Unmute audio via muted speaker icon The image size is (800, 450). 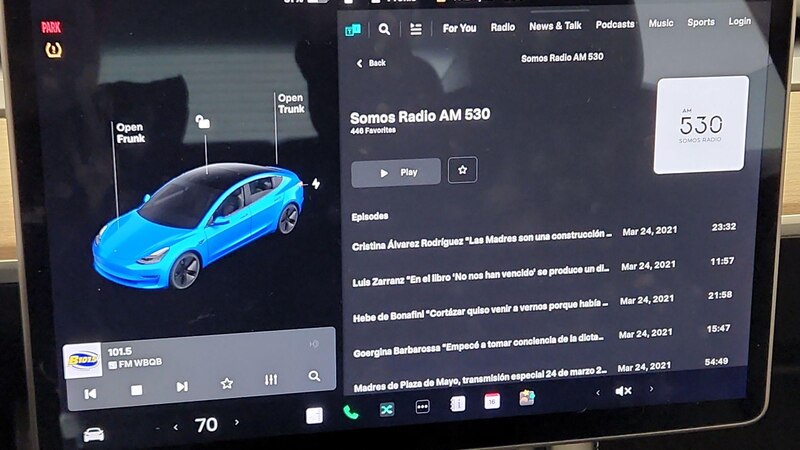point(623,391)
